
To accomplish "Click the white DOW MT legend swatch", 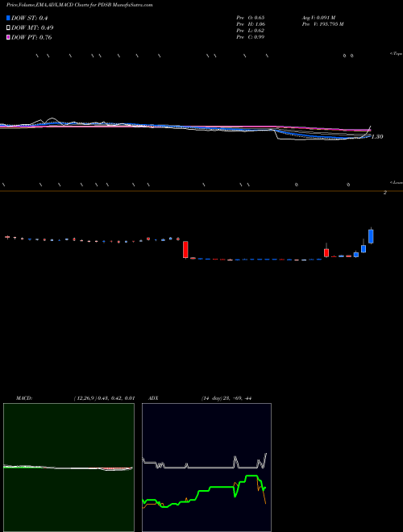I will [x=8, y=28].
